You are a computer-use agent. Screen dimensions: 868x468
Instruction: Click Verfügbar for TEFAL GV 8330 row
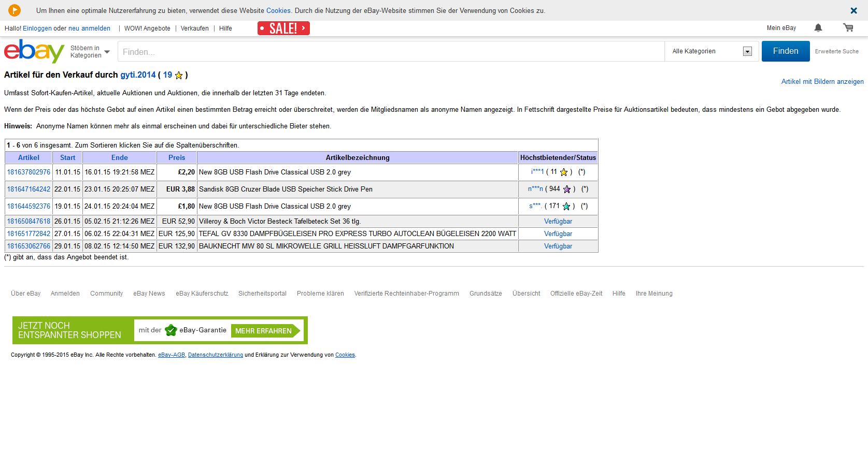[x=558, y=234]
